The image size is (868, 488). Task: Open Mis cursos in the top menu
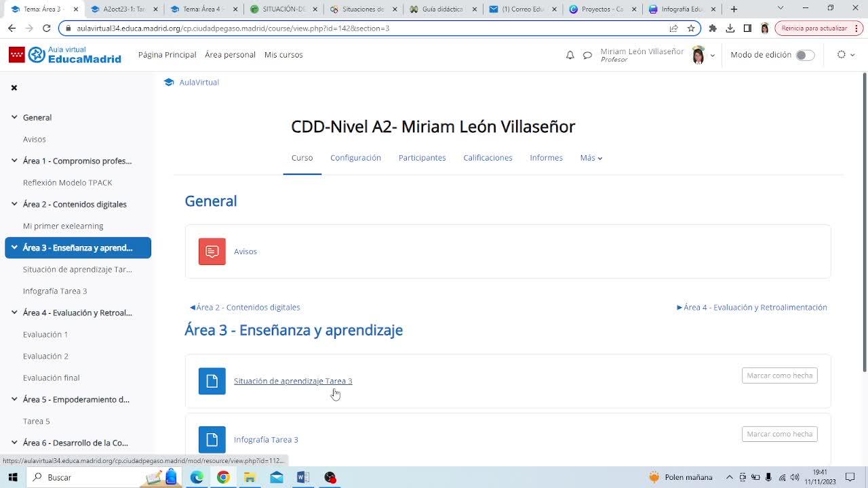[283, 55]
